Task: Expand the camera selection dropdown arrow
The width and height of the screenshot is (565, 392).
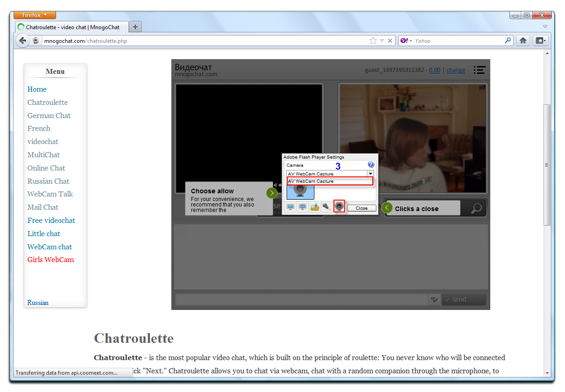Action: (x=370, y=174)
